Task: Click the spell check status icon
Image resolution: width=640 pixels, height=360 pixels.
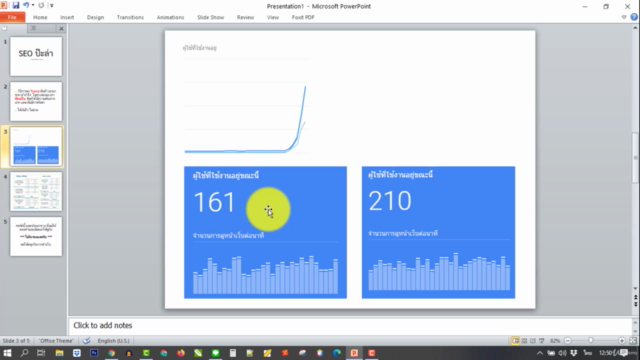Action: pyautogui.click(x=86, y=340)
